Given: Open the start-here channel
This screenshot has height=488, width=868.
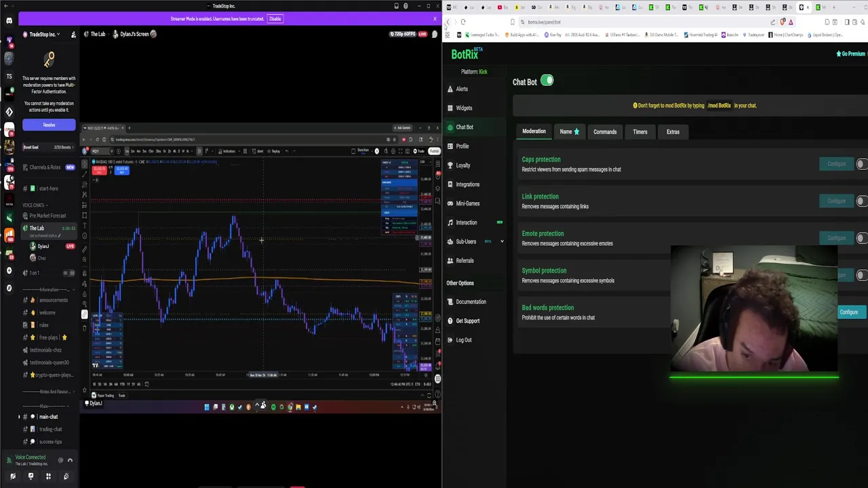Looking at the screenshot, I should click(x=48, y=188).
